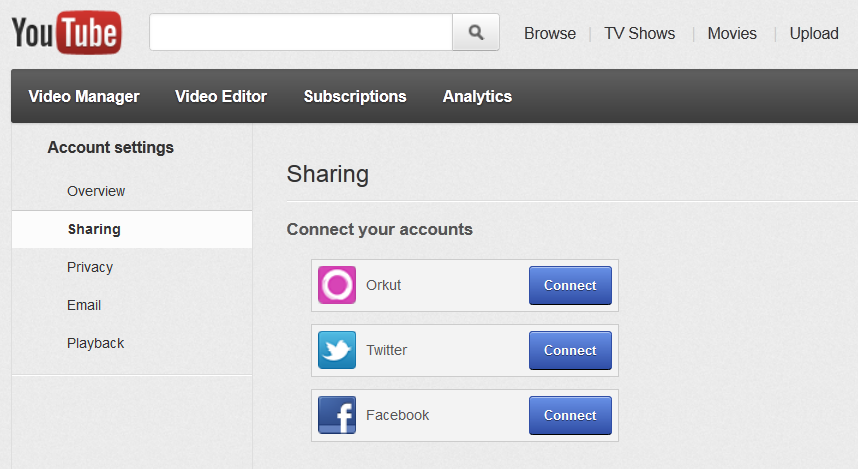Open the Playback settings section
This screenshot has width=860, height=472.
point(96,343)
